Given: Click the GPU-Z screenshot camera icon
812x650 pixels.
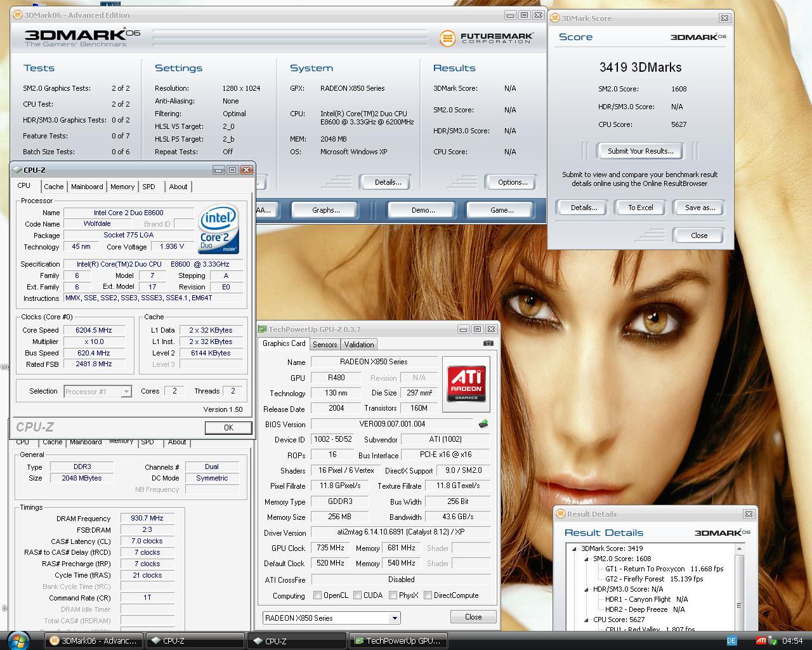Looking at the screenshot, I should [488, 343].
